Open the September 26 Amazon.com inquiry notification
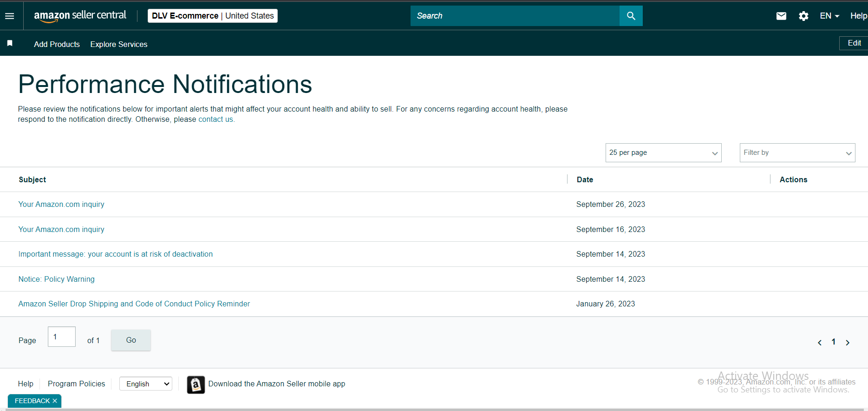This screenshot has height=411, width=868. (61, 204)
